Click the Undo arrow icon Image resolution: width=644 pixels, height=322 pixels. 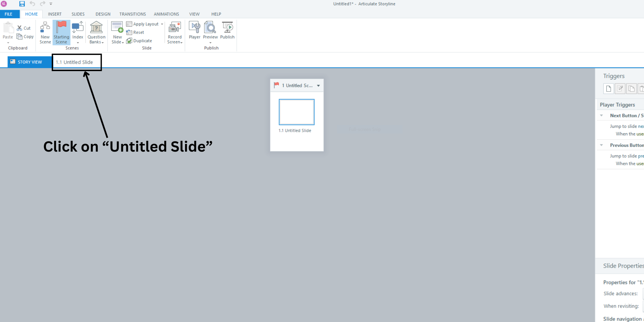[x=32, y=4]
